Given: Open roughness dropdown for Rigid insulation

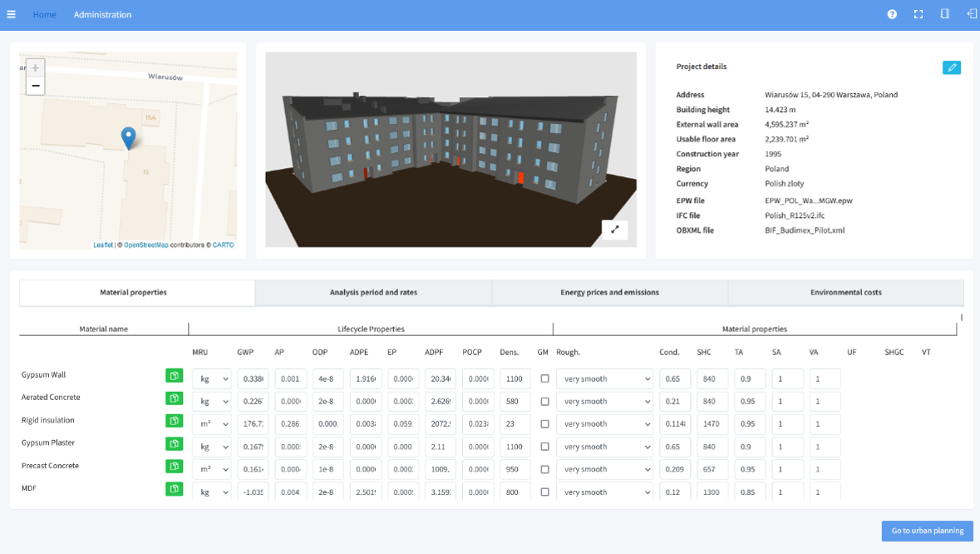Looking at the screenshot, I should click(604, 424).
